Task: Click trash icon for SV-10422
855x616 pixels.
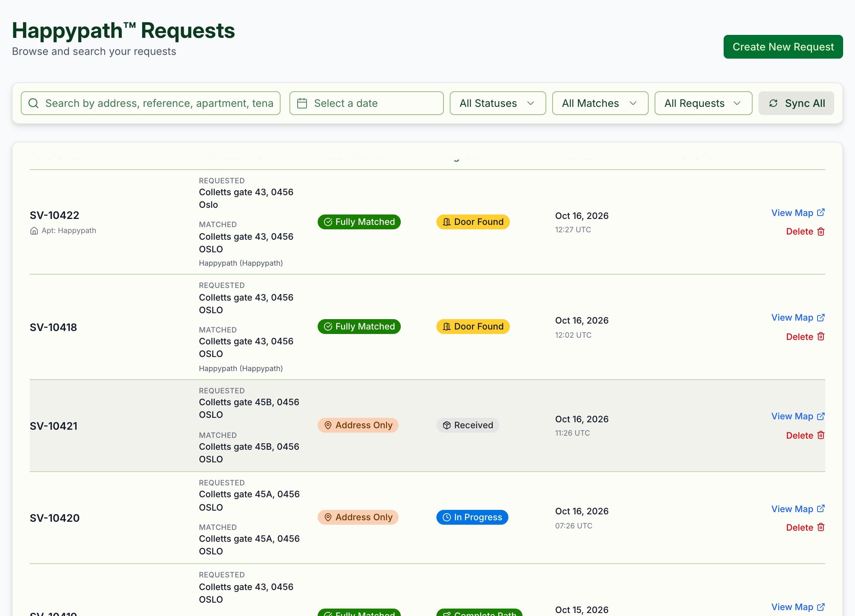Action: pyautogui.click(x=821, y=232)
